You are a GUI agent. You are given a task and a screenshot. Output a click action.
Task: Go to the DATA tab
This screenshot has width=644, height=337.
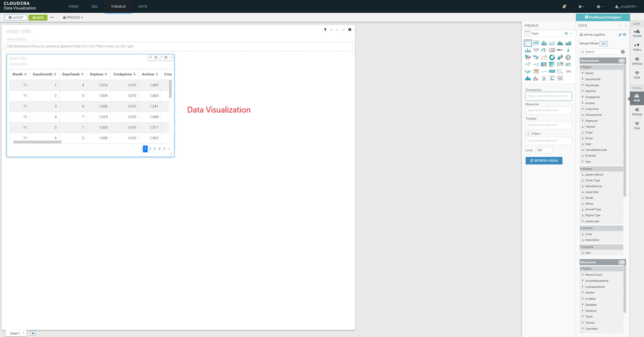(x=143, y=7)
